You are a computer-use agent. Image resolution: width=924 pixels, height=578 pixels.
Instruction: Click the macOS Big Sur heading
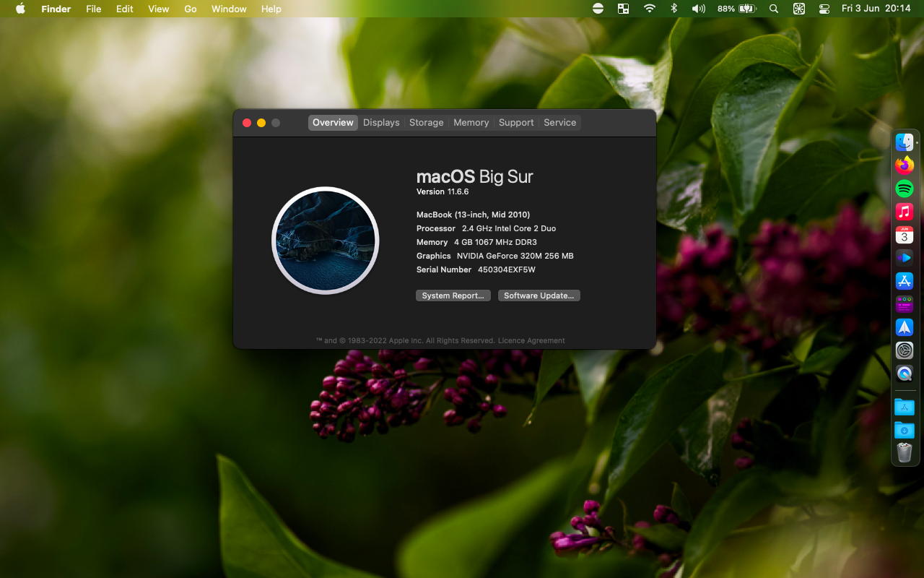pyautogui.click(x=475, y=177)
